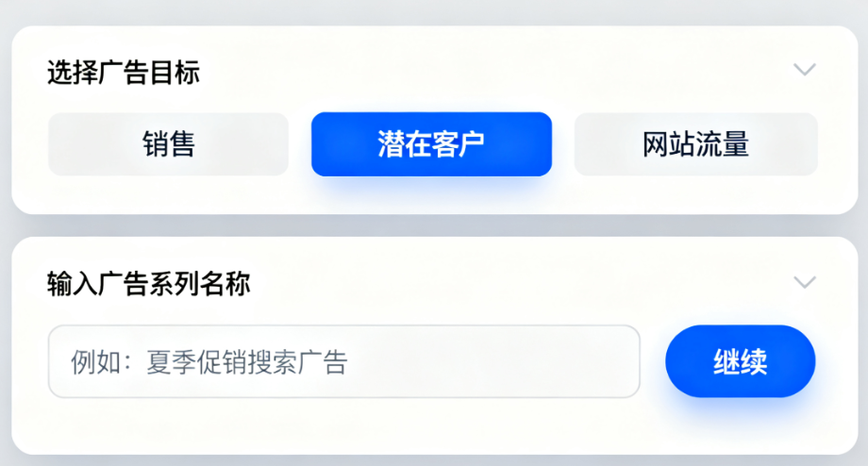Select the 网站流量 advertising goal
This screenshot has height=466, width=868.
696,144
